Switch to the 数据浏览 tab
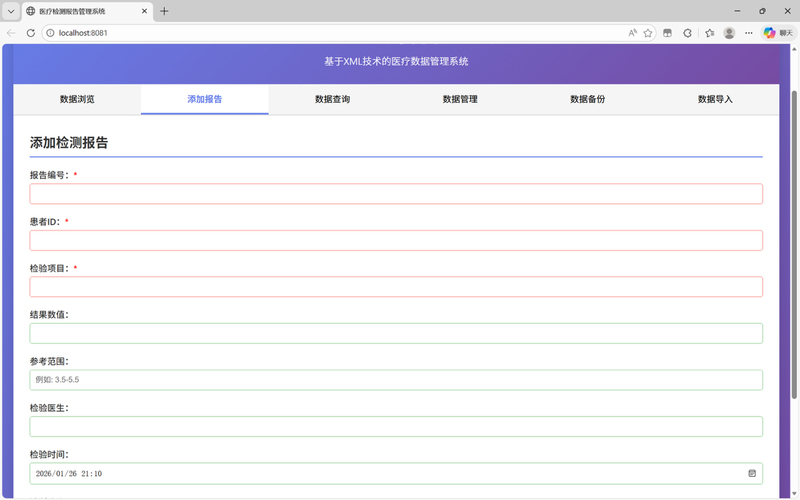This screenshot has width=800, height=500. tap(77, 100)
